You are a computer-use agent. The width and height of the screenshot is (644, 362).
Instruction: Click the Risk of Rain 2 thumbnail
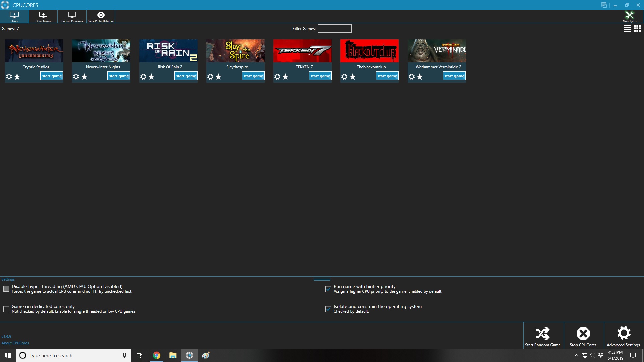[x=168, y=51]
